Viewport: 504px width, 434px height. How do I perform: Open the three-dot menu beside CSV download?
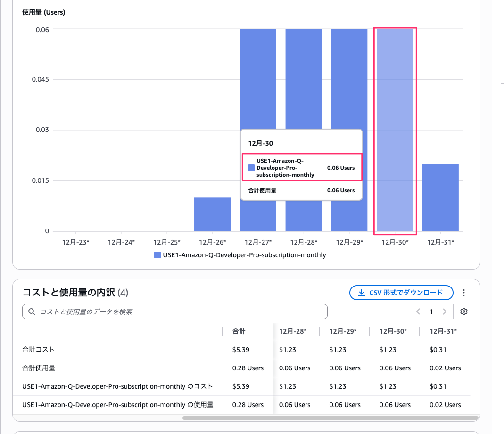tap(464, 293)
